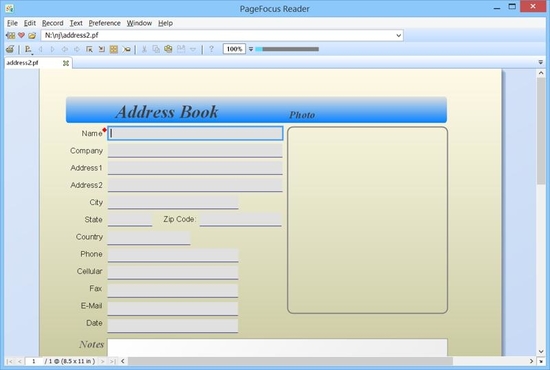Go to next record with right triangle
The image size is (550, 370).
53,49
